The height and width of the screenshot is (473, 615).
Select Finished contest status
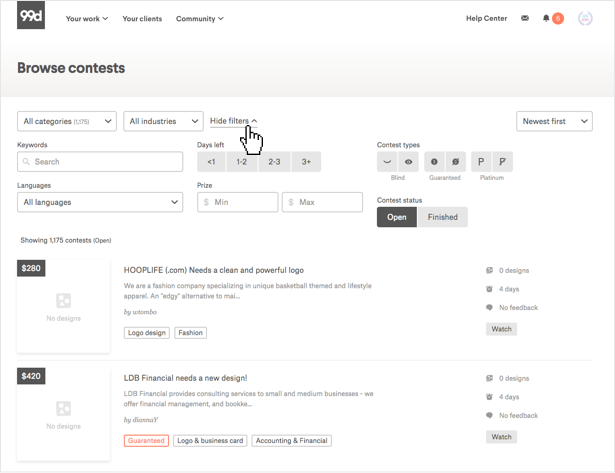coord(442,217)
